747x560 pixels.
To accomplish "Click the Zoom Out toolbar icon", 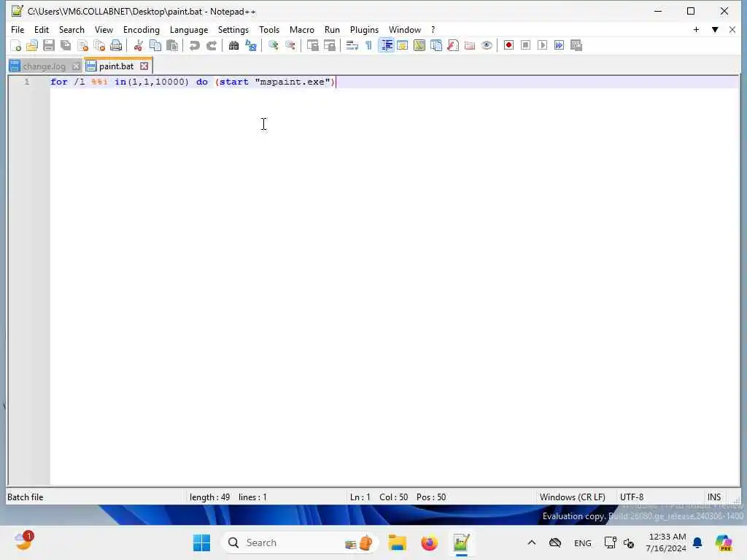I will 290,46.
